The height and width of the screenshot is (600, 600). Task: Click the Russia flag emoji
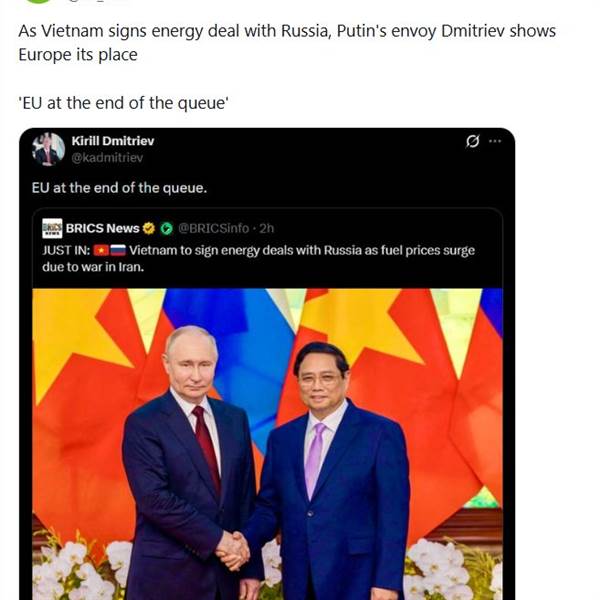[x=116, y=250]
